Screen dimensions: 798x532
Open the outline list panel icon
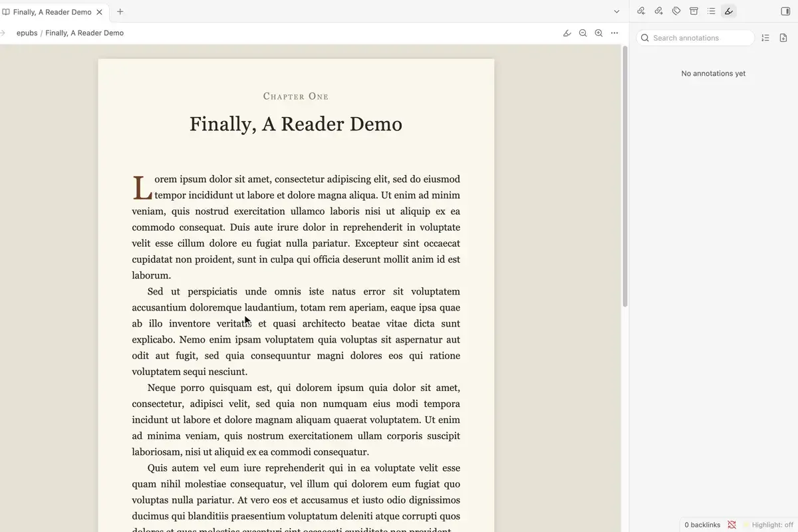pyautogui.click(x=712, y=11)
